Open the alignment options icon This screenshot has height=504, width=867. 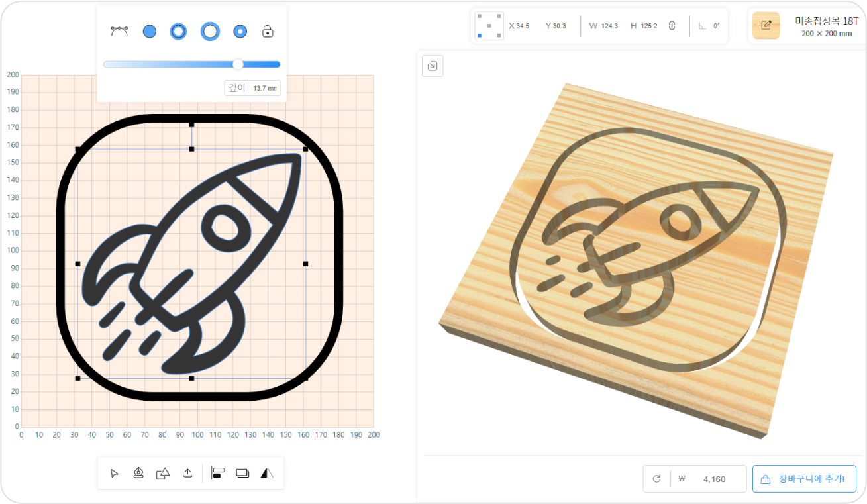coord(217,473)
